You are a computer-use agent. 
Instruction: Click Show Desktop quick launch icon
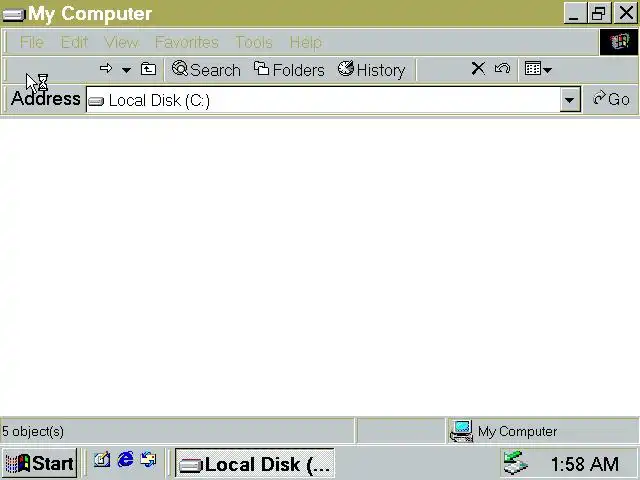tap(102, 460)
